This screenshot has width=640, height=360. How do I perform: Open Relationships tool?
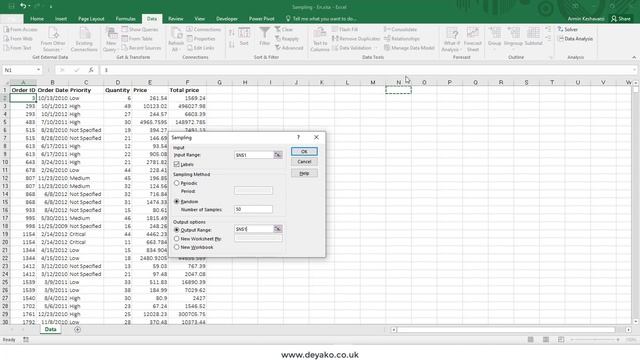402,39
